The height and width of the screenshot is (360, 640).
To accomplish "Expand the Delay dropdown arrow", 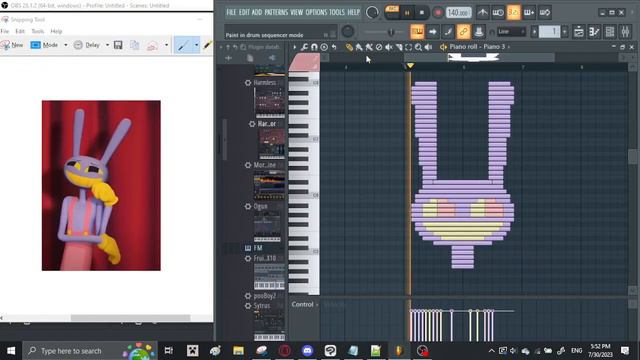I will click(107, 45).
